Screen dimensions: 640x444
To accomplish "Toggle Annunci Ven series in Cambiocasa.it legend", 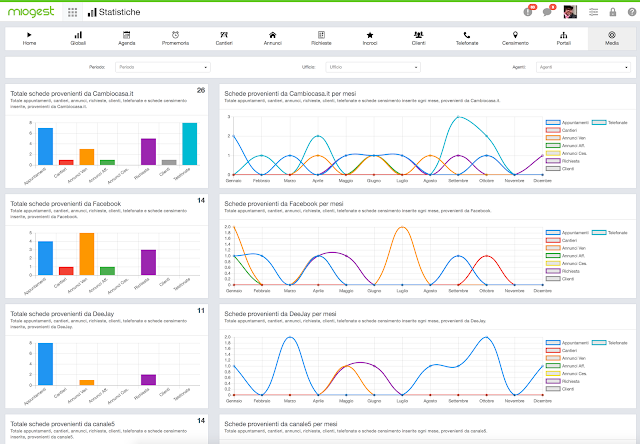I will pyautogui.click(x=566, y=138).
